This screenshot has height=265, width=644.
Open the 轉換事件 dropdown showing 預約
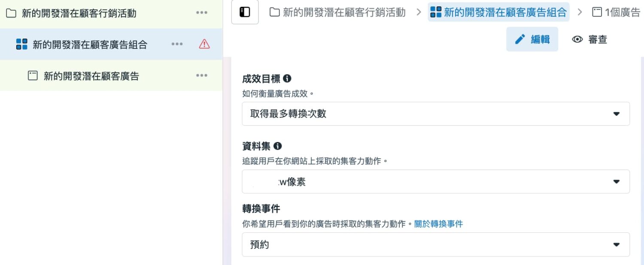click(x=435, y=244)
